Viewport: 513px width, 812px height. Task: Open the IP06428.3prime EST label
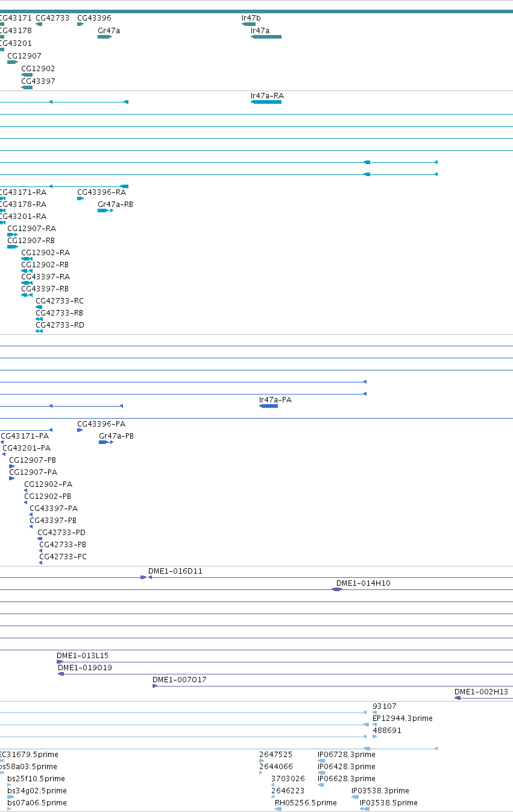pyautogui.click(x=347, y=766)
